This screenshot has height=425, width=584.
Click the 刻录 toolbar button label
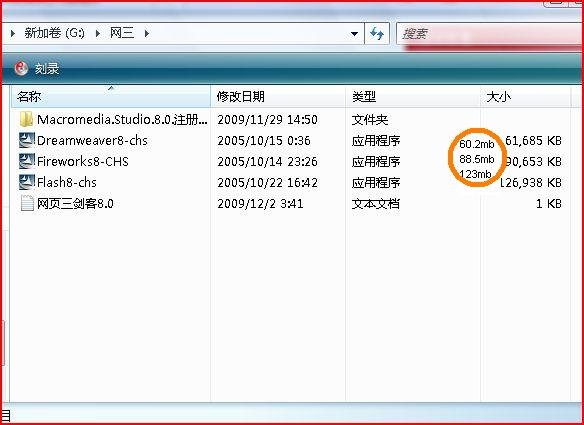tap(47, 69)
